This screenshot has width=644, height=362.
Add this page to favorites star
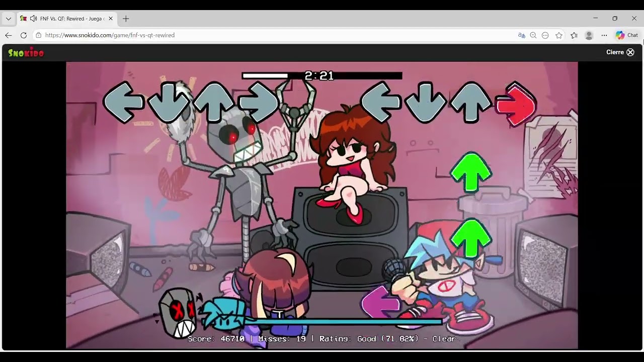coord(559,35)
